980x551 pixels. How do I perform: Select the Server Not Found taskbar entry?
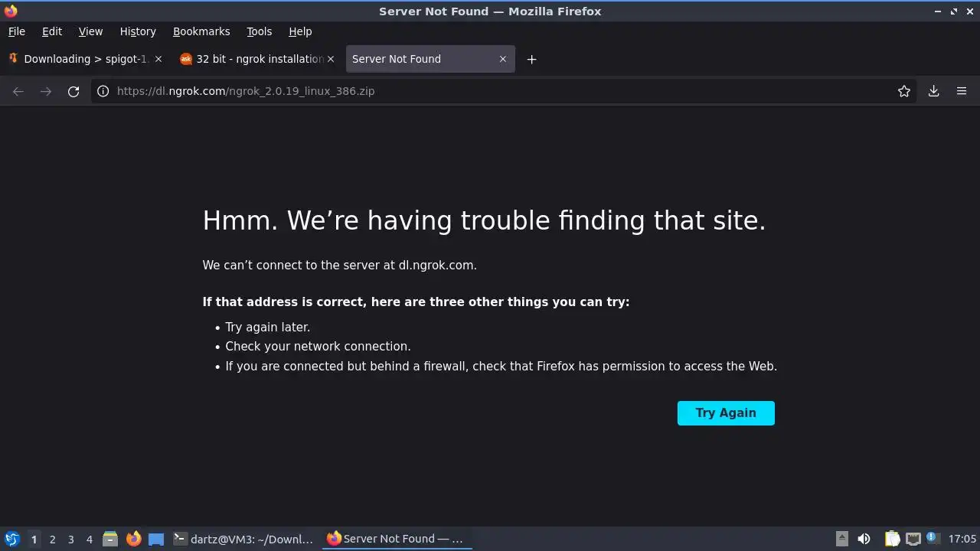396,539
